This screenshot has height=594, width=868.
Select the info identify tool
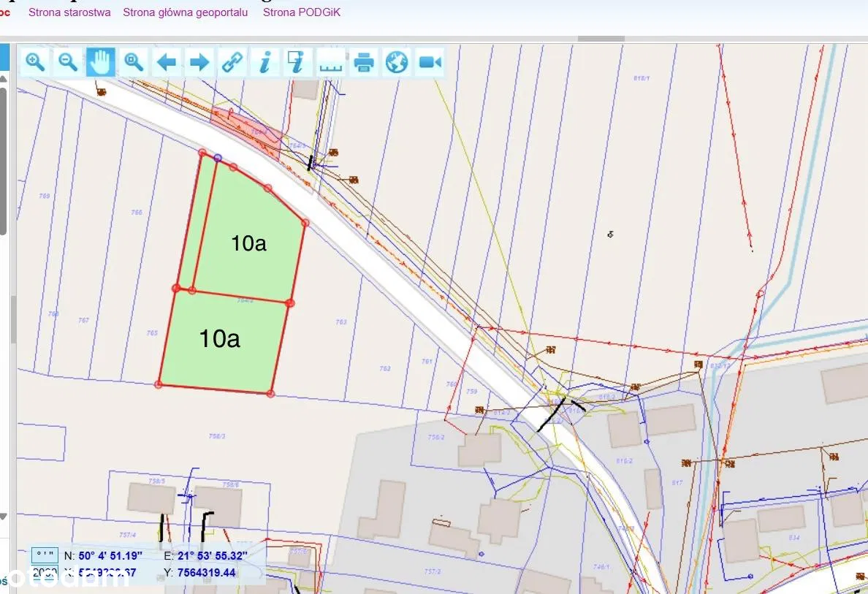(x=265, y=62)
